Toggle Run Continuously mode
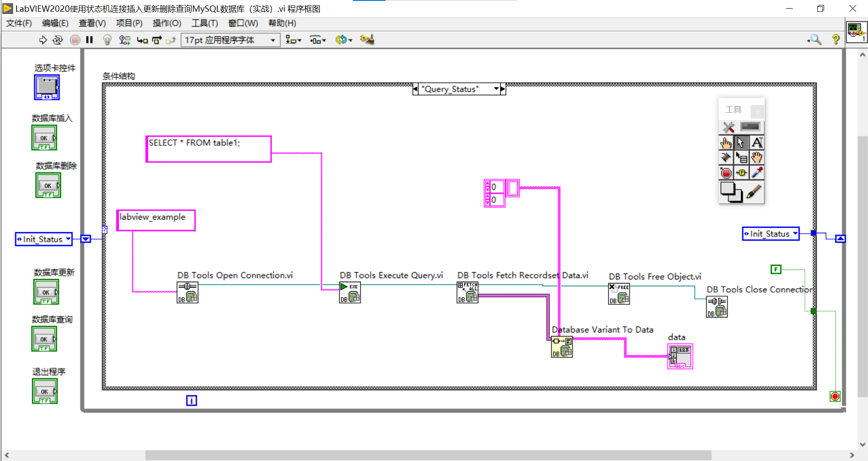Viewport: 868px width, 461px height. (58, 40)
